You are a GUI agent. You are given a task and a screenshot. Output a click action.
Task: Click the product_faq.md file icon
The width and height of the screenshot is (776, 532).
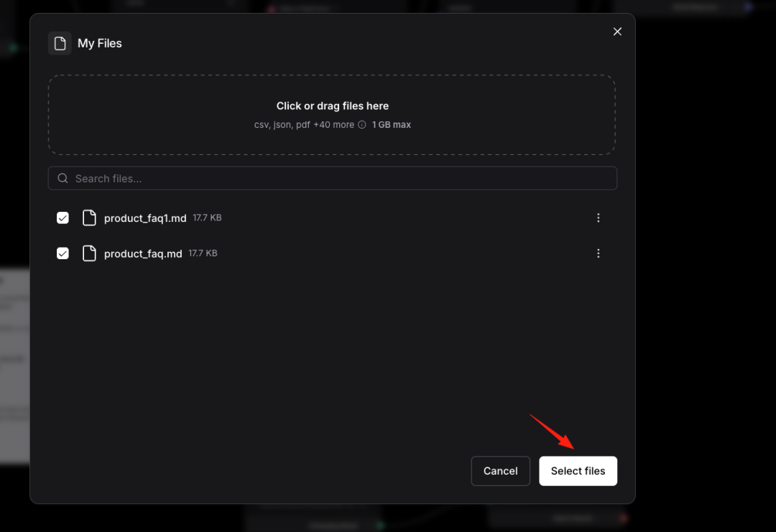[x=89, y=253]
